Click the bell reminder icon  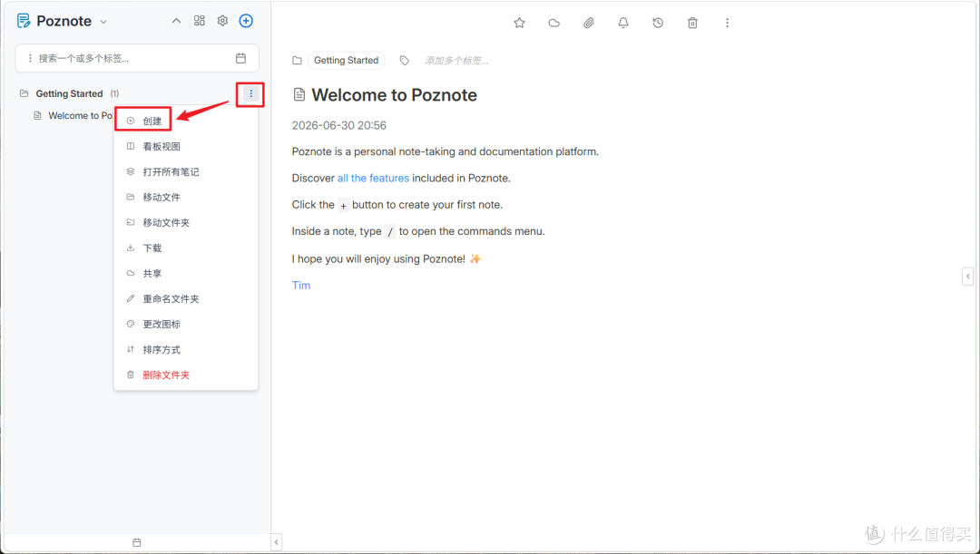(x=623, y=23)
